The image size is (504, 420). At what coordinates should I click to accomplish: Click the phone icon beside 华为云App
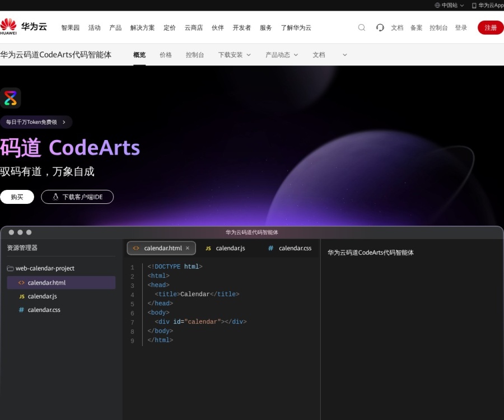click(x=474, y=6)
